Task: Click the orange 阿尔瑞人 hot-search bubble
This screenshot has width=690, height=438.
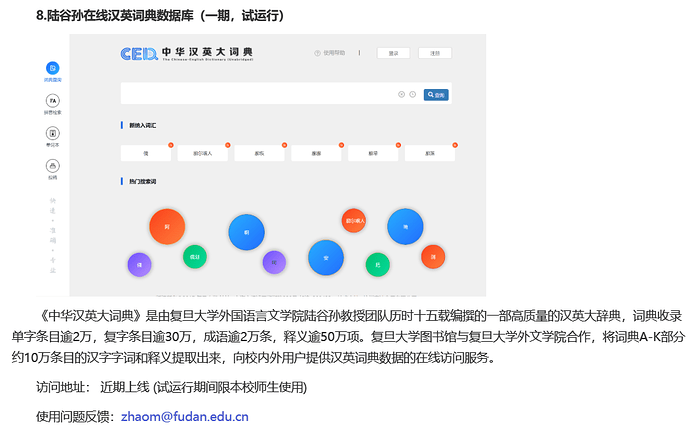Action: 354,219
